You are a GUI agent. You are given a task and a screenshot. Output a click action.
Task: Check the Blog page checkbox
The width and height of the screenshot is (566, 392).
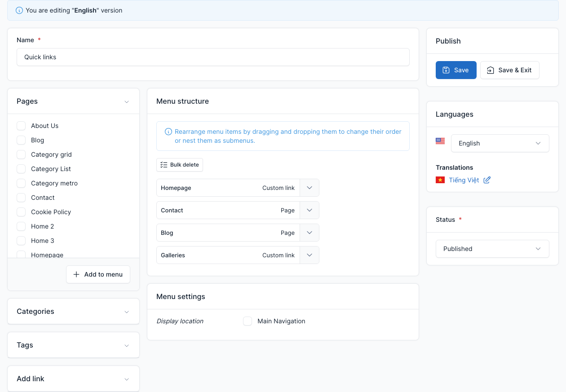[x=21, y=140]
